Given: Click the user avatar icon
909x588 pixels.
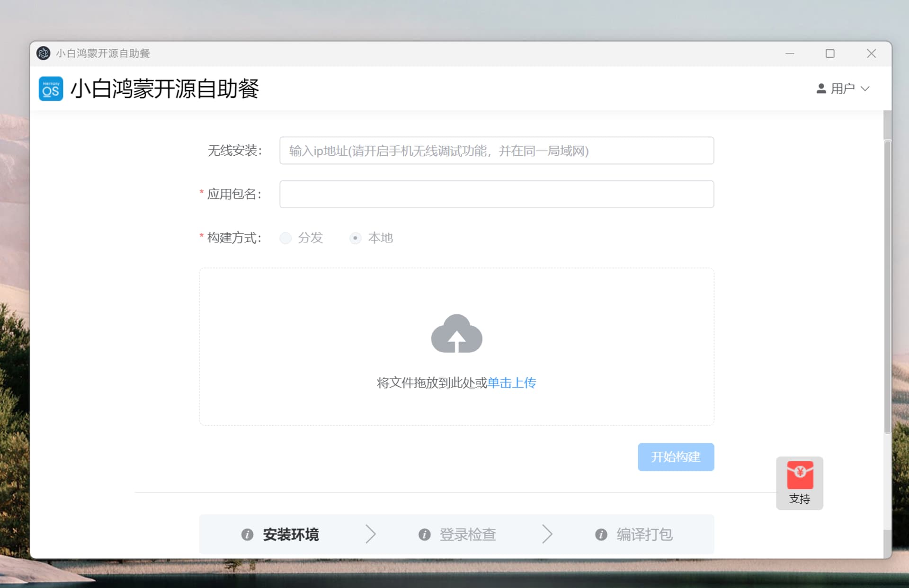Looking at the screenshot, I should click(x=821, y=89).
